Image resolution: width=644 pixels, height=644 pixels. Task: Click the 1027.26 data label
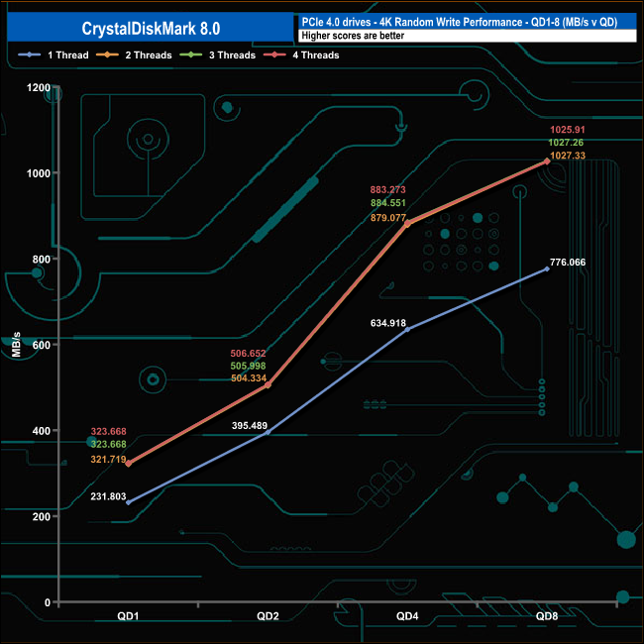(566, 142)
